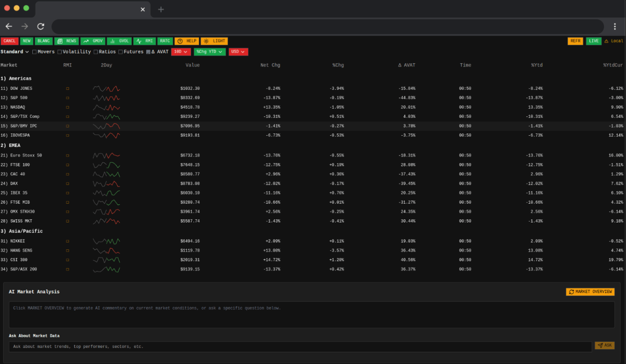Sort by the %Chg column header
Image resolution: width=626 pixels, height=364 pixels.
coord(338,65)
